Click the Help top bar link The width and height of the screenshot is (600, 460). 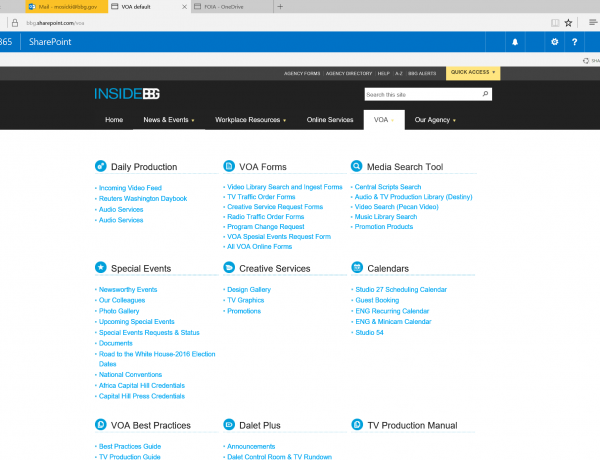[x=383, y=73]
